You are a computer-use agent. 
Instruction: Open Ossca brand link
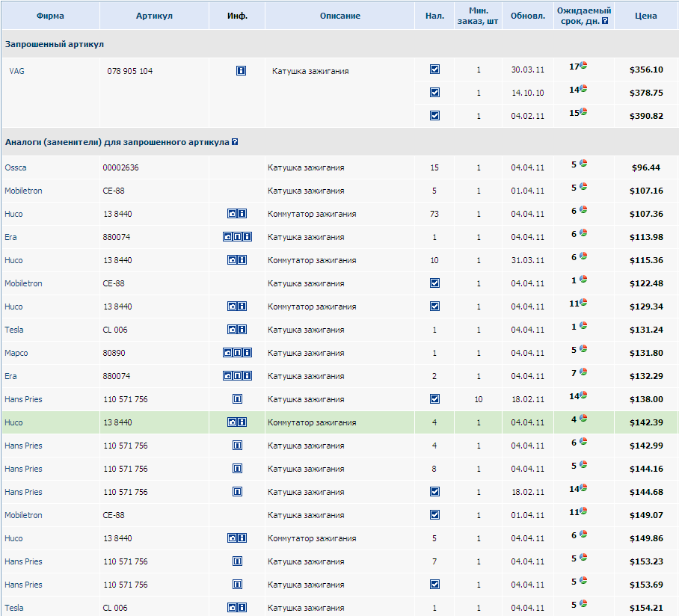pos(16,167)
